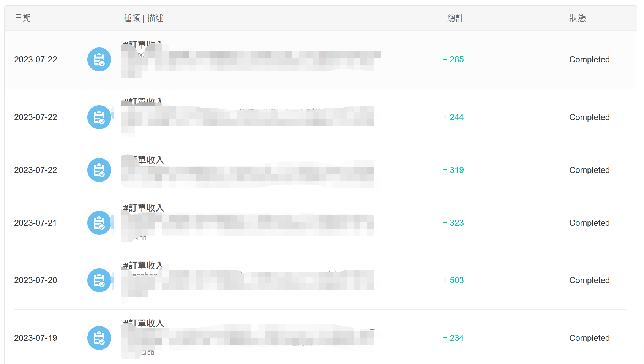Click the + 285 amount
This screenshot has height=364, width=644.
pyautogui.click(x=453, y=60)
